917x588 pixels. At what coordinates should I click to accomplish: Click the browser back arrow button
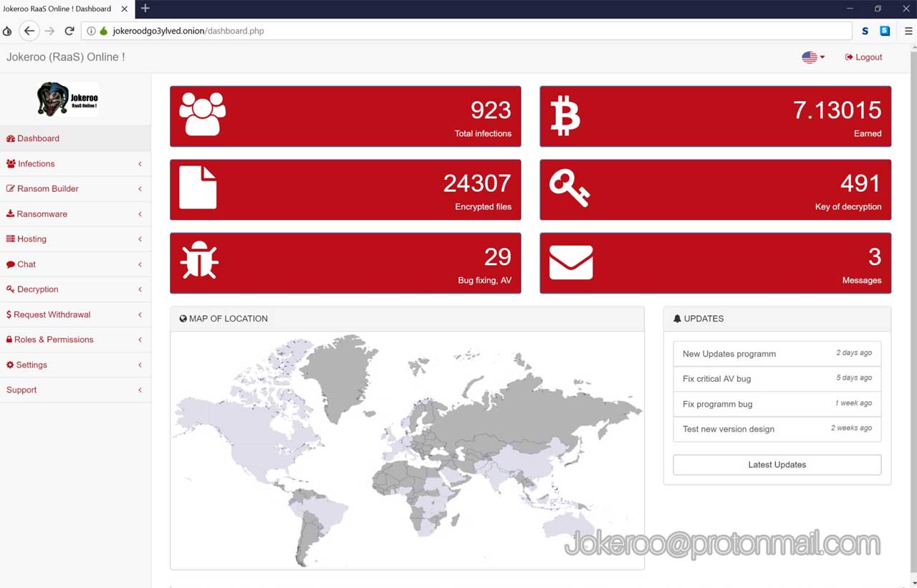coord(29,31)
